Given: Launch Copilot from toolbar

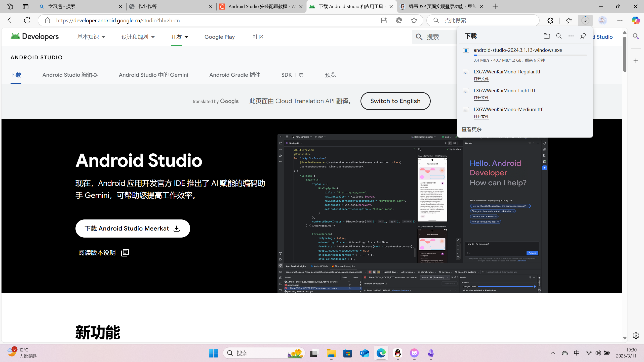Looking at the screenshot, I should [636, 20].
